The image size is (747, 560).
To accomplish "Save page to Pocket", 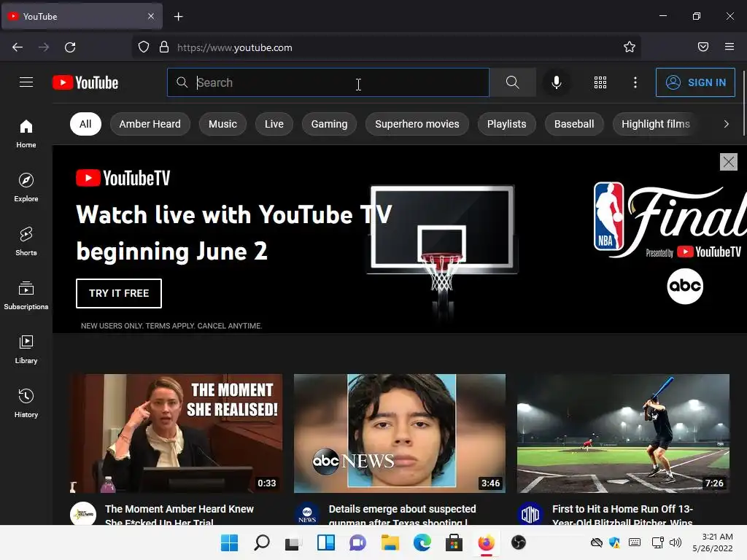I will tap(703, 47).
